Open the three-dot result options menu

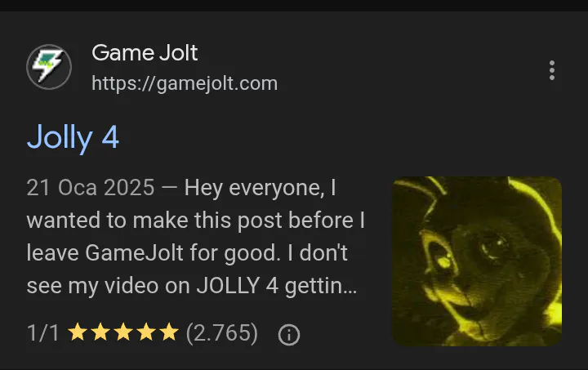click(551, 70)
